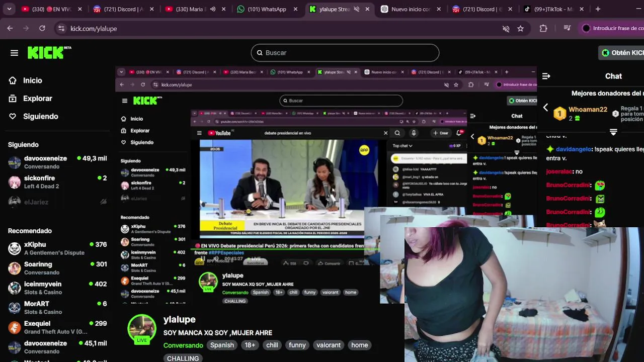Click the muted-site icon in address bar
644x362 pixels.
[506, 29]
